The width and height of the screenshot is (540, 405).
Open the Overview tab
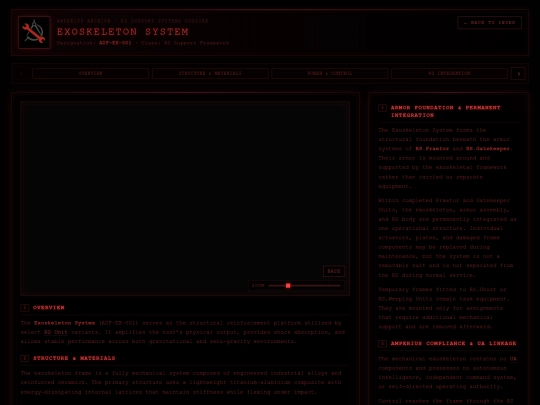pos(91,73)
